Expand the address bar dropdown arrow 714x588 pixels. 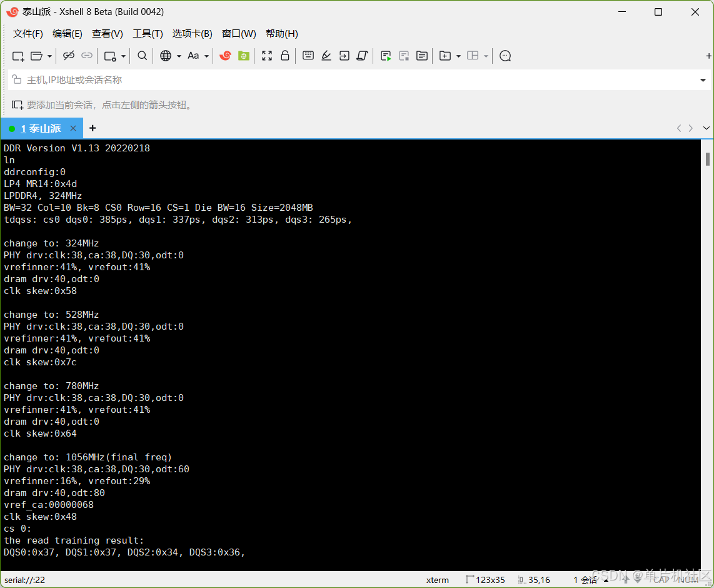tap(703, 81)
